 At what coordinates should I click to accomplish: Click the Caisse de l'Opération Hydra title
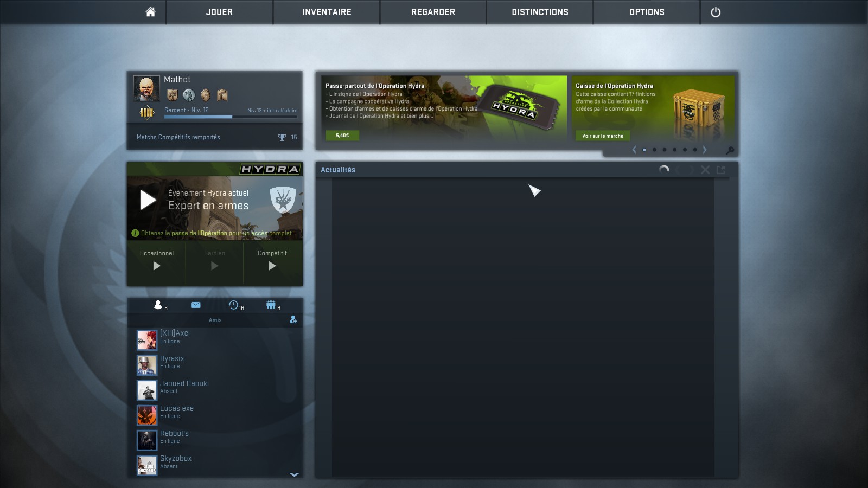(614, 86)
